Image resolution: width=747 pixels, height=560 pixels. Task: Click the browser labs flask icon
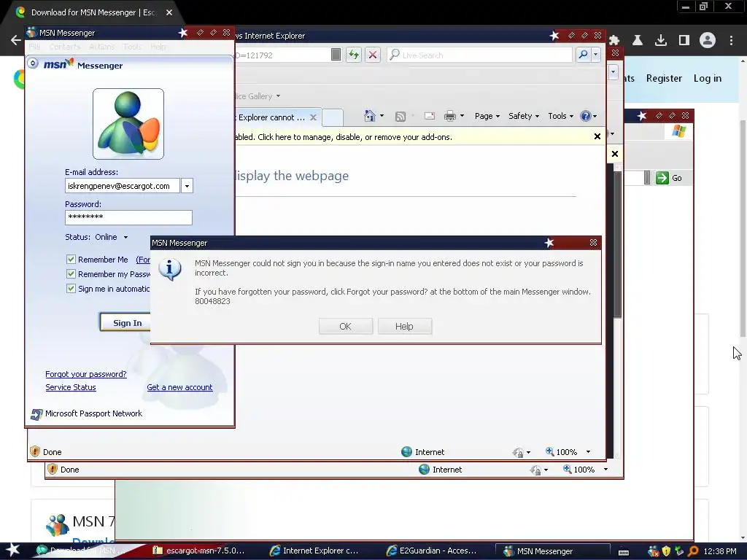tap(638, 41)
